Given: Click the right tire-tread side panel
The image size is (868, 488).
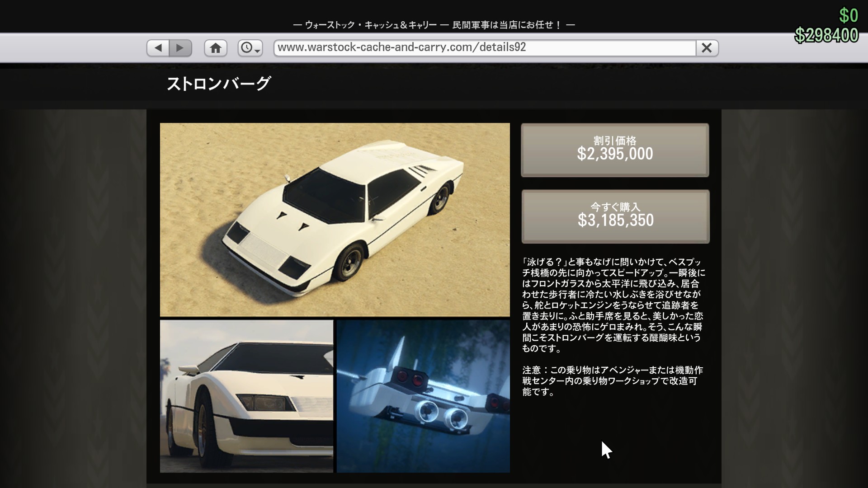Looking at the screenshot, I should tap(794, 294).
